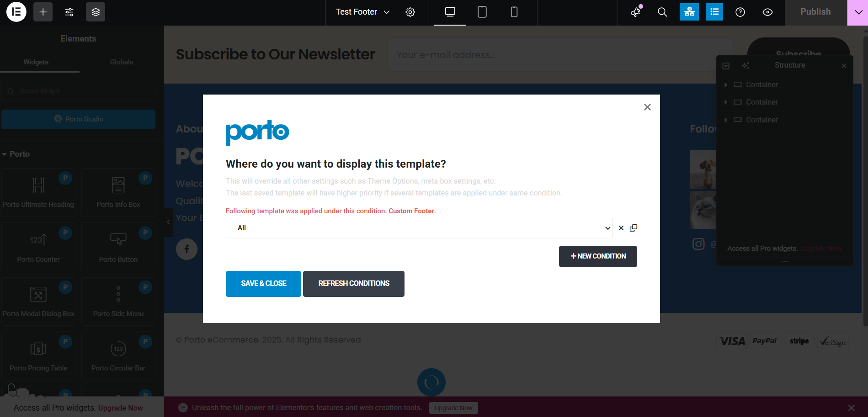This screenshot has width=868, height=417.
Task: Select Porto Ultimate Heading widget
Action: click(x=38, y=192)
